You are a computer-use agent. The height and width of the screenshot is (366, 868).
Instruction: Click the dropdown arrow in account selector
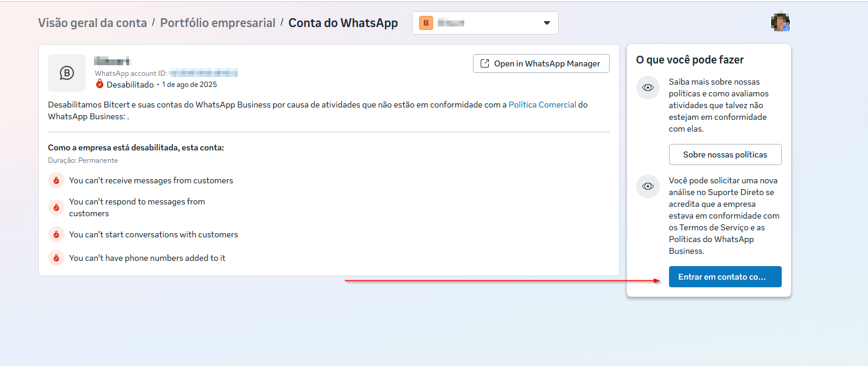coord(546,23)
